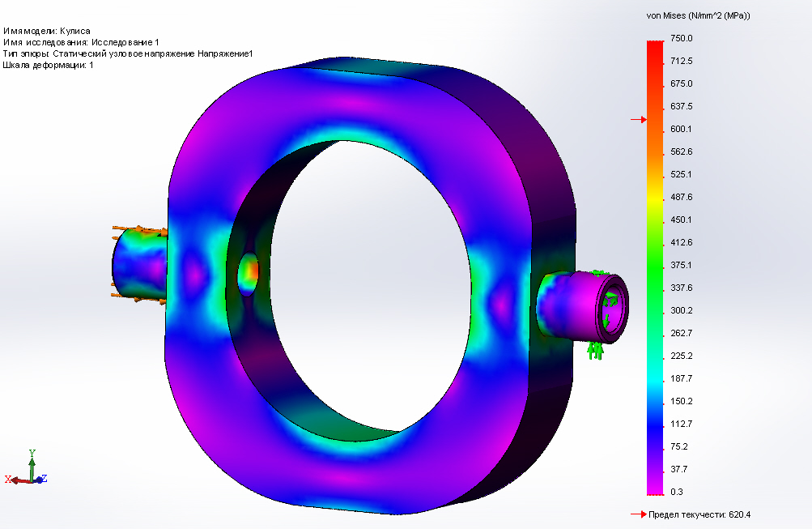Screen dimensions: 812x529
Task: Click the 75.2 legend value
Action: (679, 446)
